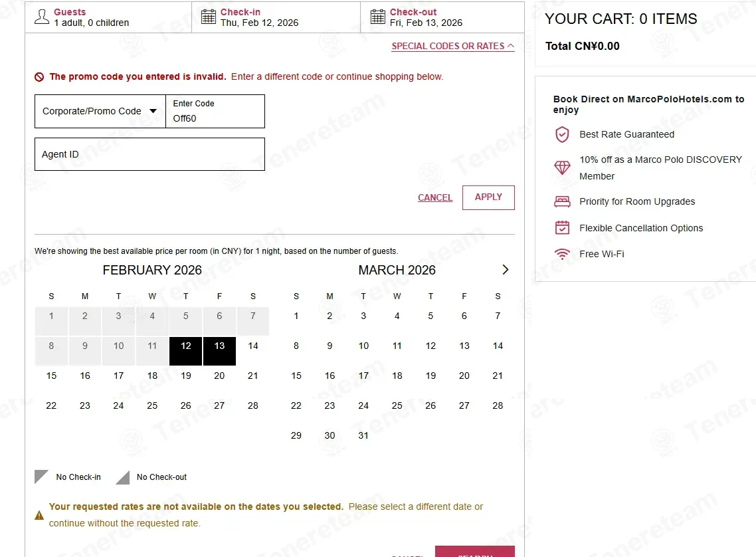Open the Check-out date selector
This screenshot has height=557, width=756.
pyautogui.click(x=442, y=17)
